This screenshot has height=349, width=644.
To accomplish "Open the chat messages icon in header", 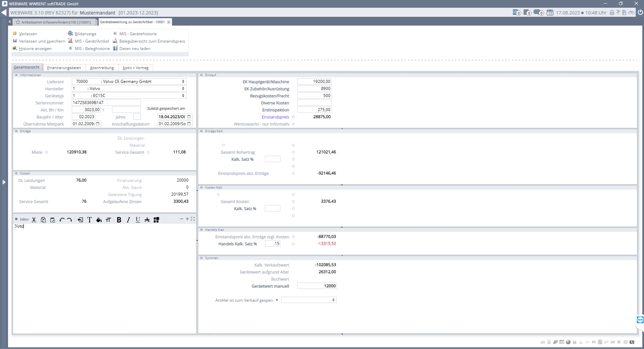I will 538,13.
